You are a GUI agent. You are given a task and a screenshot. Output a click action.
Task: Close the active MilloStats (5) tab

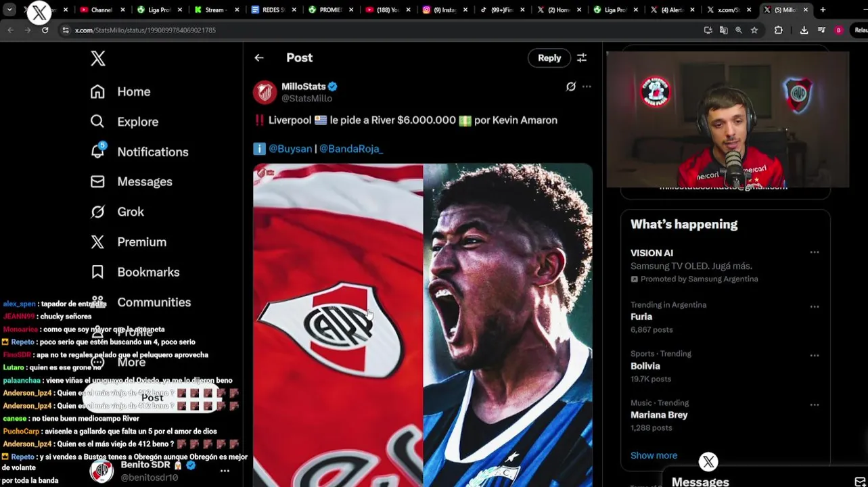(x=806, y=10)
